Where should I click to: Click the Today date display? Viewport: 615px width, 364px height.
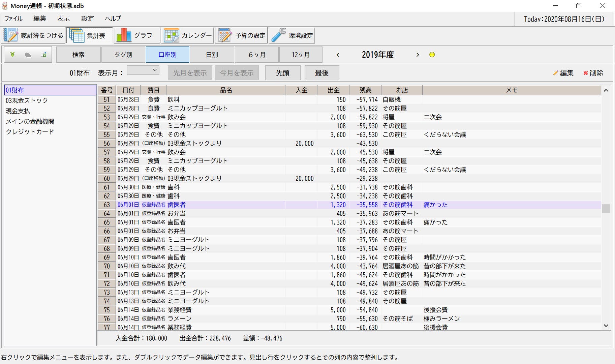point(564,19)
